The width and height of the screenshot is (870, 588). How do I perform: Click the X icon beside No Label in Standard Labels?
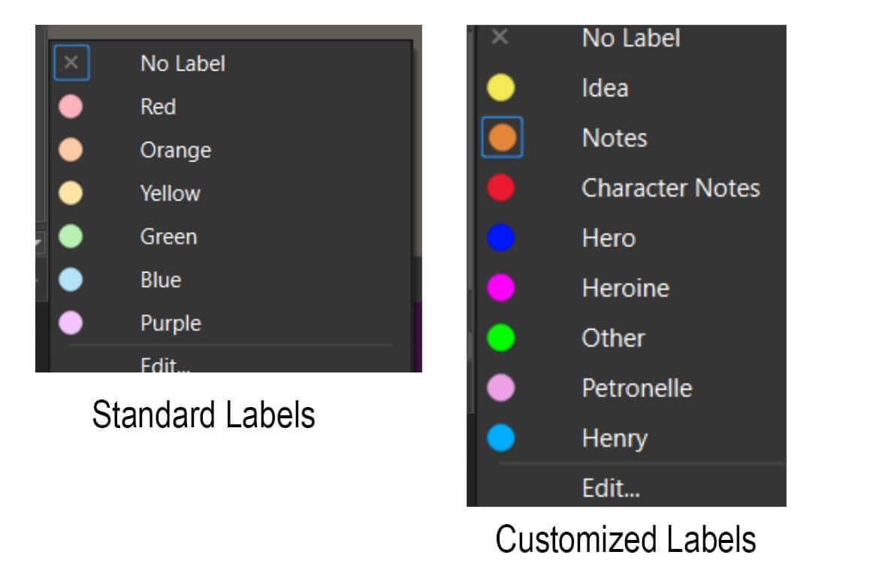71,63
